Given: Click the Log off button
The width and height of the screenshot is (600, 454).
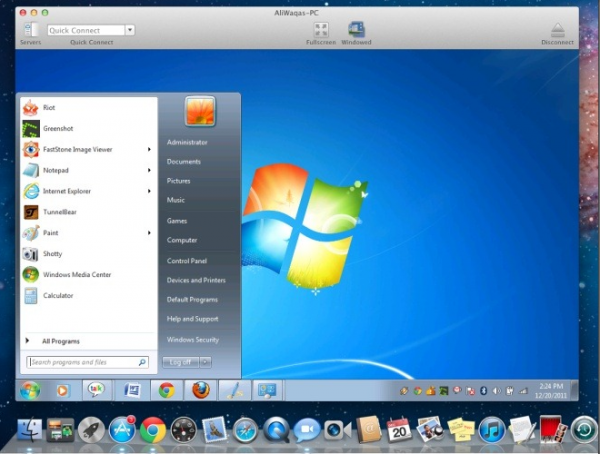Looking at the screenshot, I should click(180, 362).
